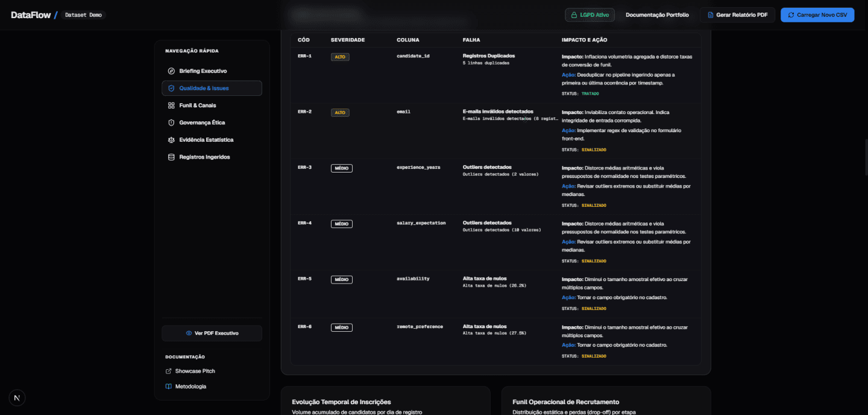Click Alta taxa de nulos (26.2%) text
Screen dimensions: 868x415
click(x=494, y=285)
